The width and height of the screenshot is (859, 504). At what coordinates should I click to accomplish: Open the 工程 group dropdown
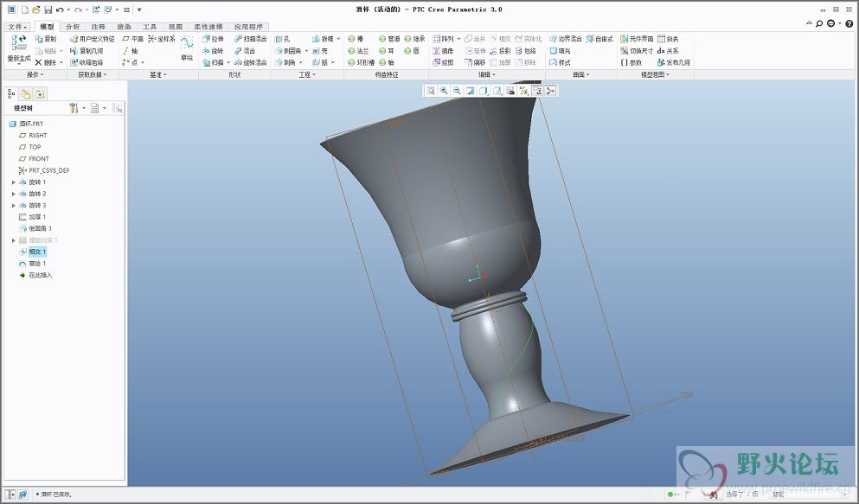(x=307, y=74)
